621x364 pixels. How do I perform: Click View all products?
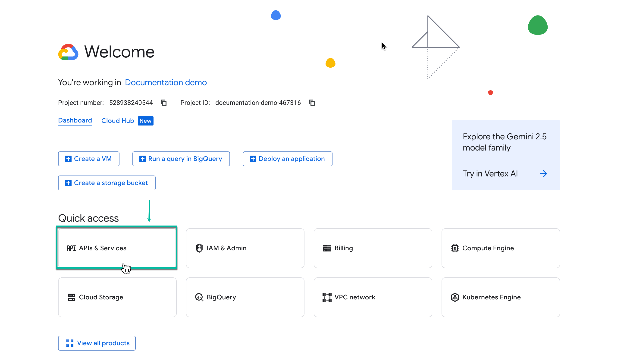(97, 343)
